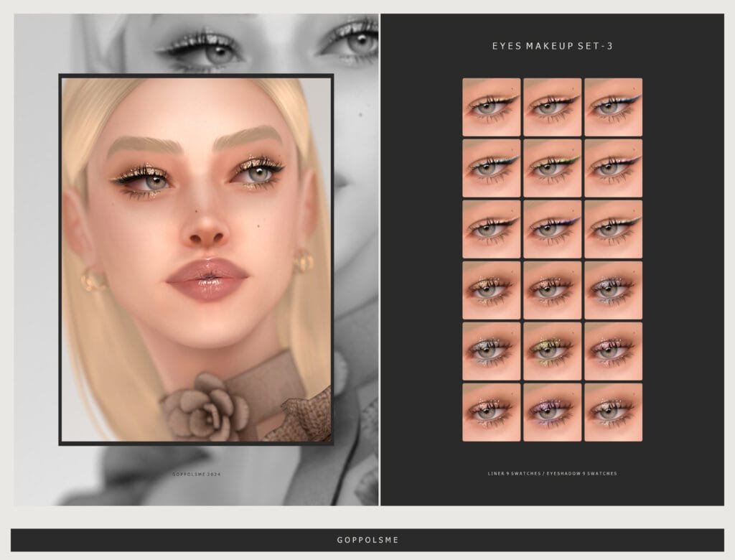Choose the teal liner swatch, second row left
This screenshot has width=735, height=560.
[491, 168]
